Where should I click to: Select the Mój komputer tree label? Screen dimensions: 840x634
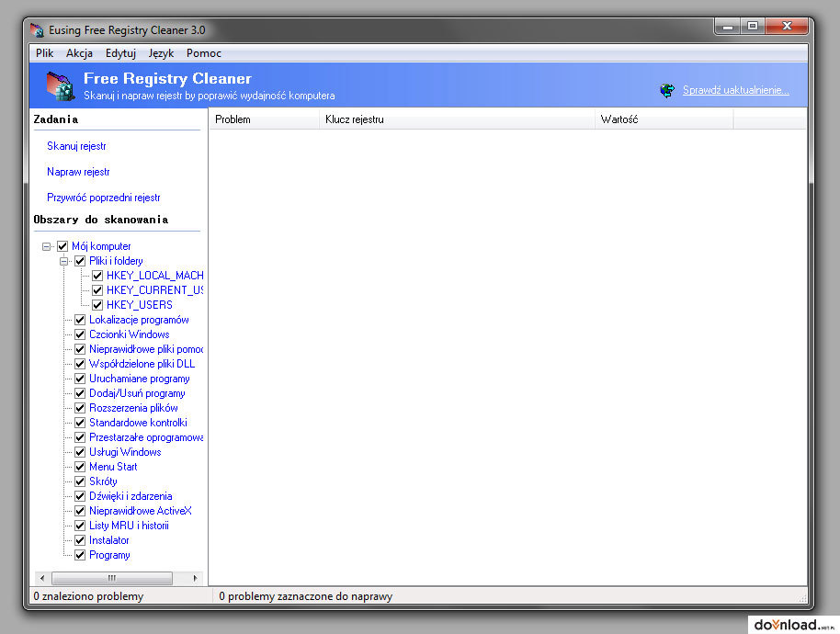click(101, 246)
